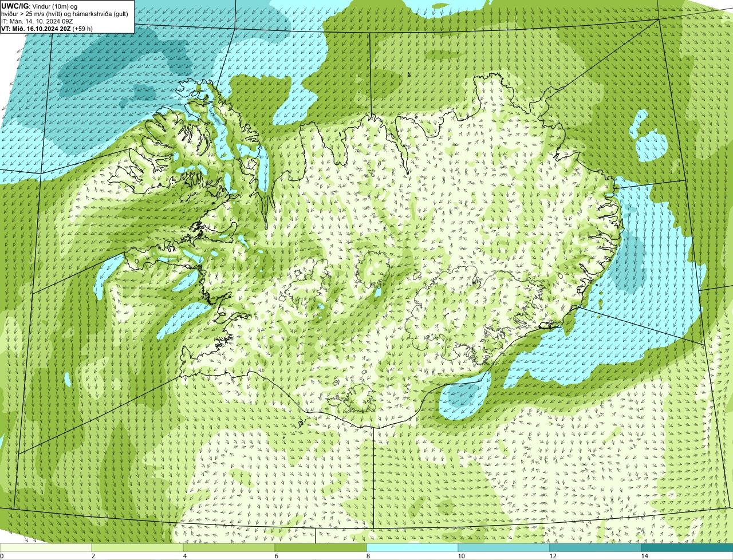
Task: Click the '8' scale label
Action: point(368,556)
